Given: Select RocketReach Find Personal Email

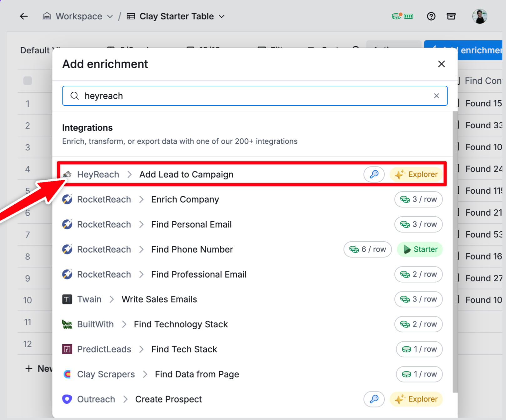Looking at the screenshot, I should (x=252, y=224).
